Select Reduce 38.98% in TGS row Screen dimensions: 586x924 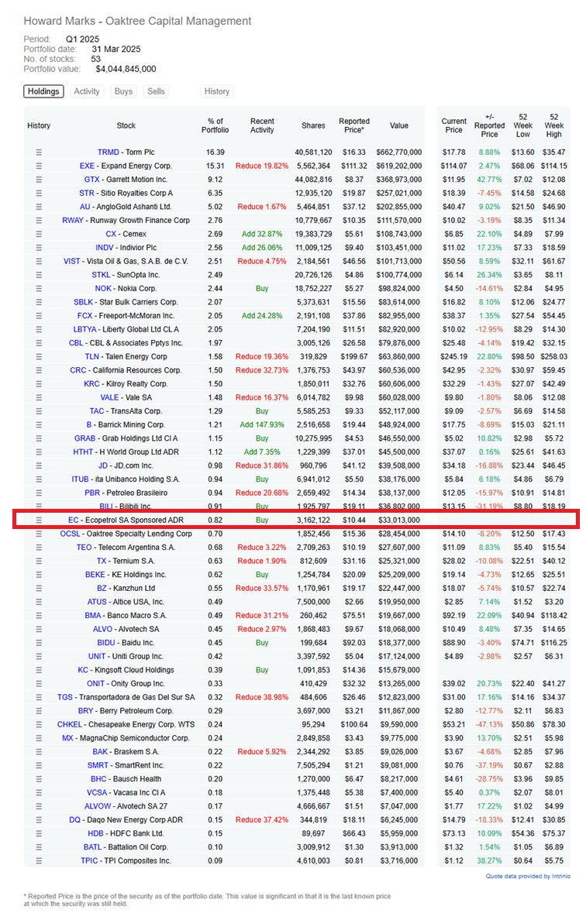click(262, 697)
